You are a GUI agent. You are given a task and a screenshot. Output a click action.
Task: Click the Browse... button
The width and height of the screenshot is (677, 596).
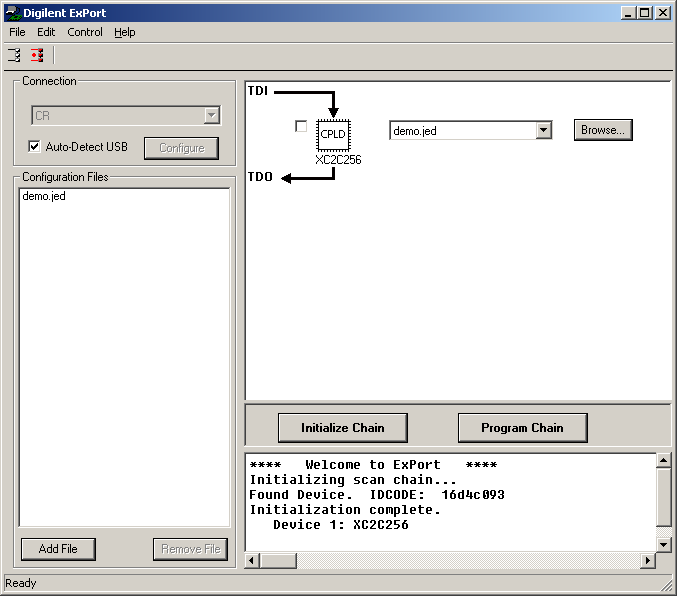tap(603, 130)
